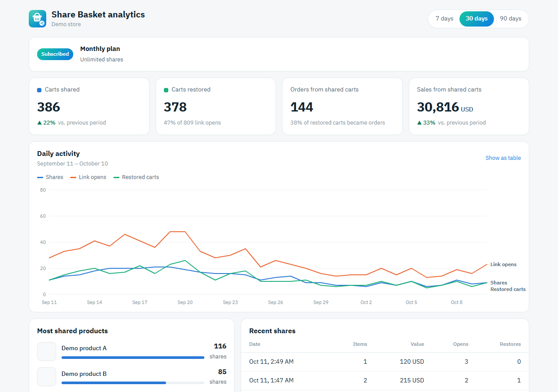Image resolution: width=558 pixels, height=392 pixels.
Task: Click the 116 shares count
Action: pyautogui.click(x=220, y=346)
